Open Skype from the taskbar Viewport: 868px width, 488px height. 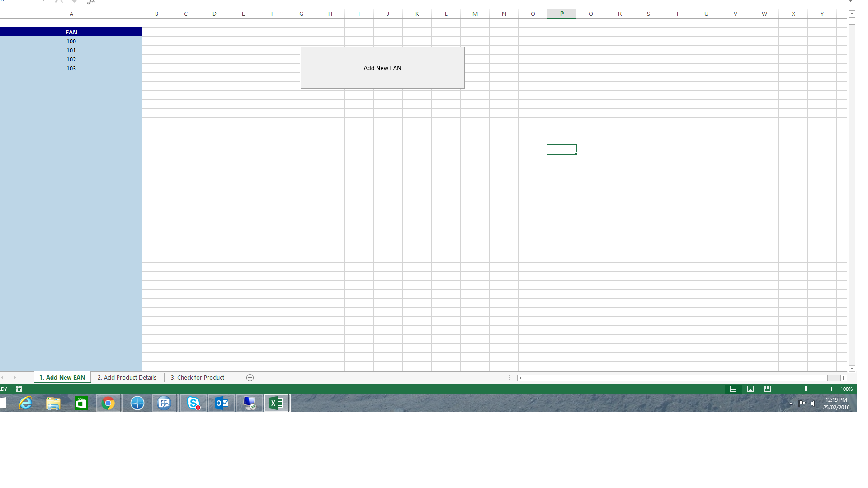point(193,403)
